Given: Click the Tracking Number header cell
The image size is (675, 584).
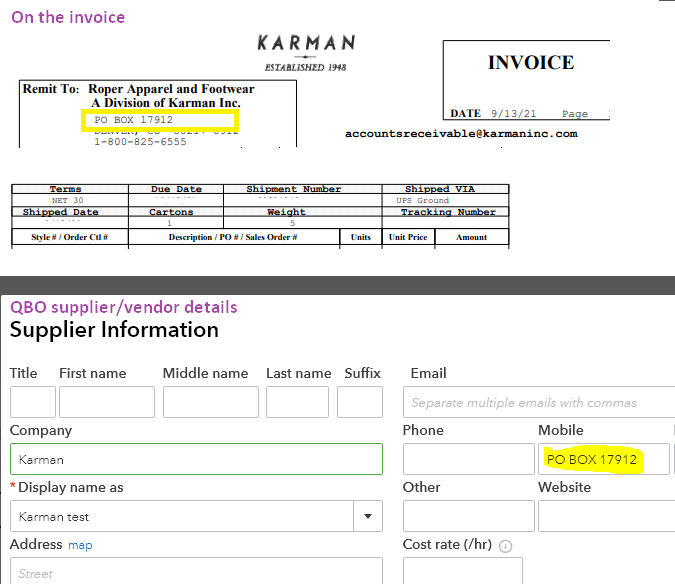Looking at the screenshot, I should [448, 212].
